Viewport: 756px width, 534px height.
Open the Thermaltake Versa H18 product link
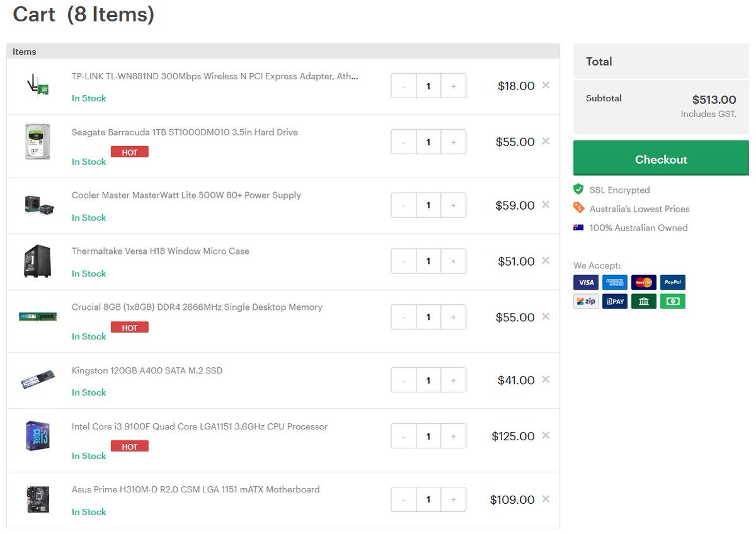pos(161,251)
